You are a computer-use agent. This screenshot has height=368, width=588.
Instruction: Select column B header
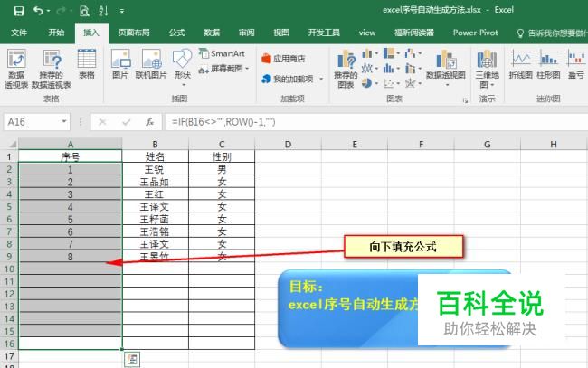pyautogui.click(x=155, y=145)
